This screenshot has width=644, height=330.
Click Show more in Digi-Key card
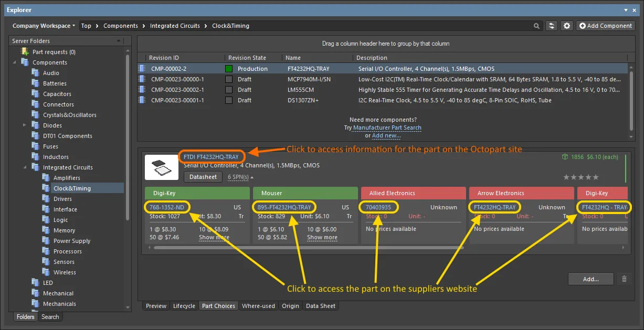click(214, 238)
